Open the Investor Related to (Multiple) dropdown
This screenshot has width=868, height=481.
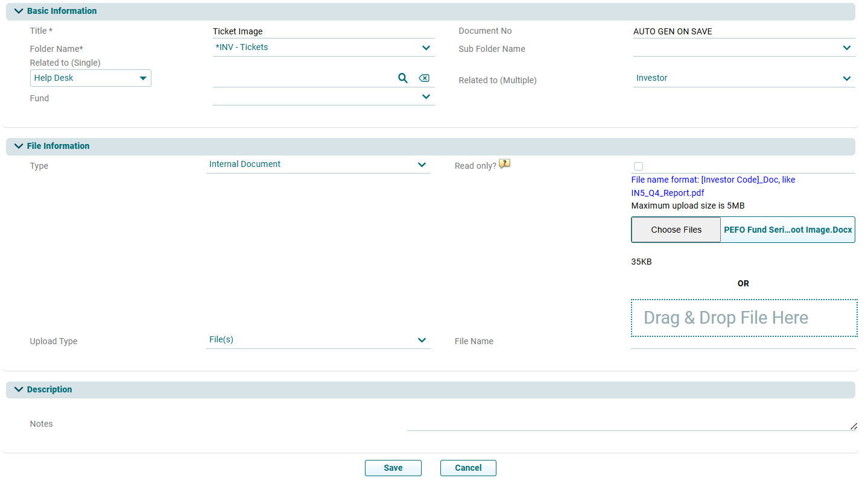[846, 78]
